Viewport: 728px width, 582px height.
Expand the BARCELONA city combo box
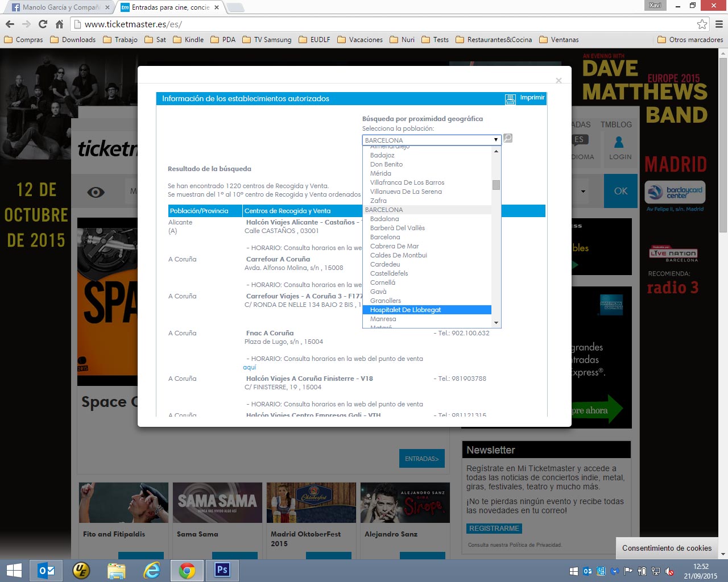431,140
